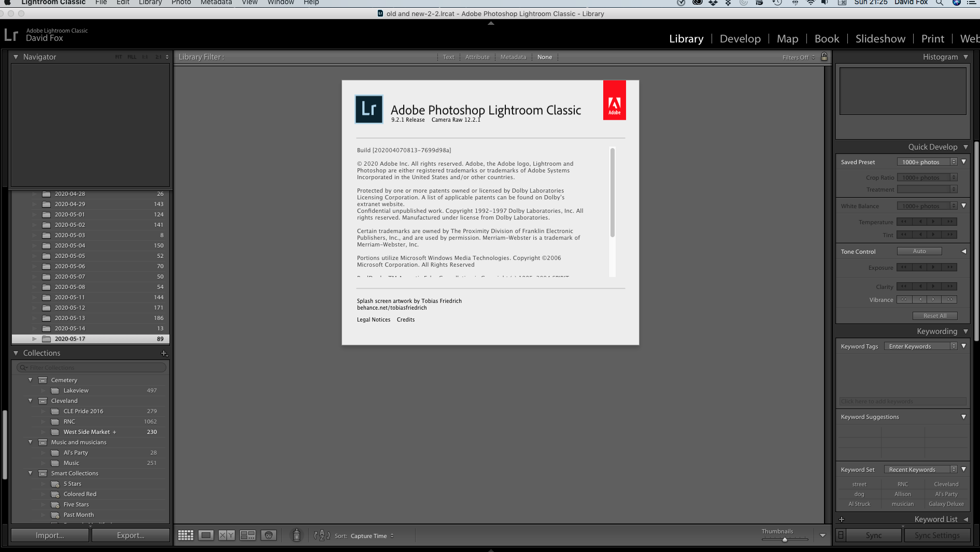Click the About dialog text scrollbar
980x552 pixels.
point(613,193)
